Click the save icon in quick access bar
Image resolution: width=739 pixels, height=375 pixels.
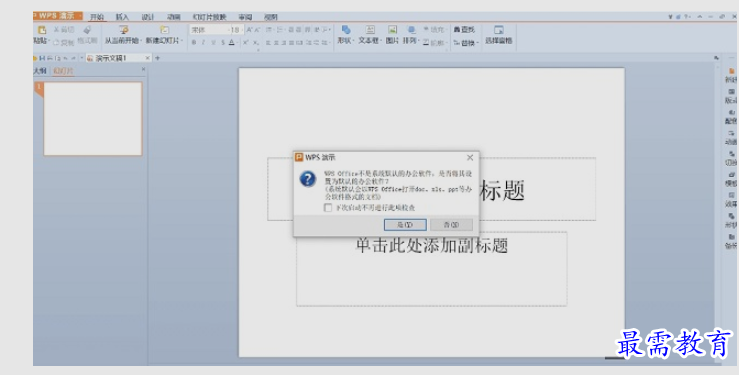[x=42, y=58]
